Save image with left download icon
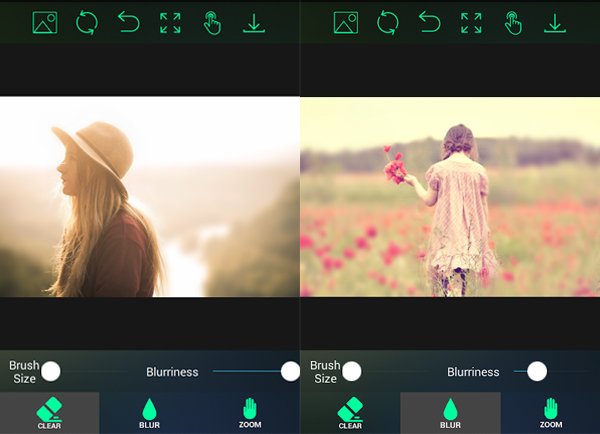This screenshot has height=434, width=600. (254, 23)
